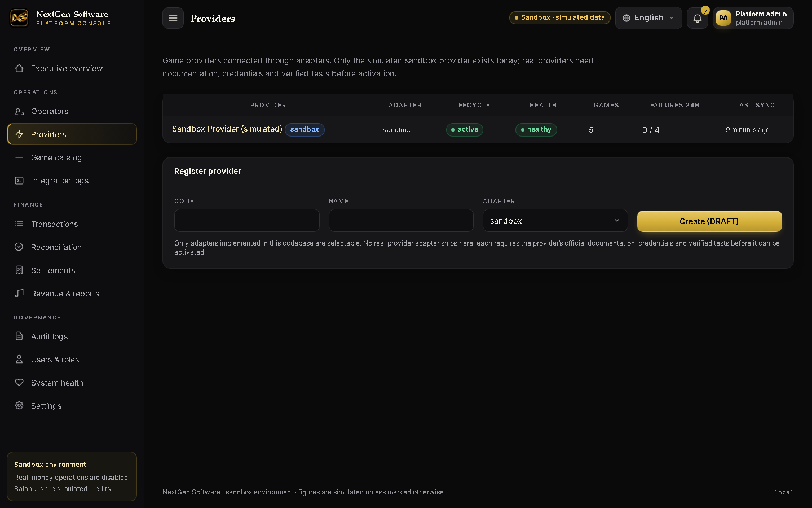Click the Settlements document icon

[19, 270]
